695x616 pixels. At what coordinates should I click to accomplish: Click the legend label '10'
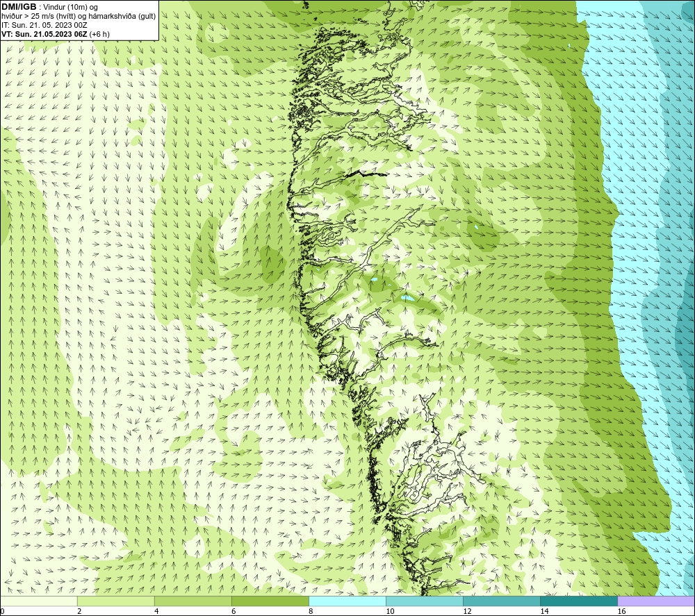tap(390, 612)
